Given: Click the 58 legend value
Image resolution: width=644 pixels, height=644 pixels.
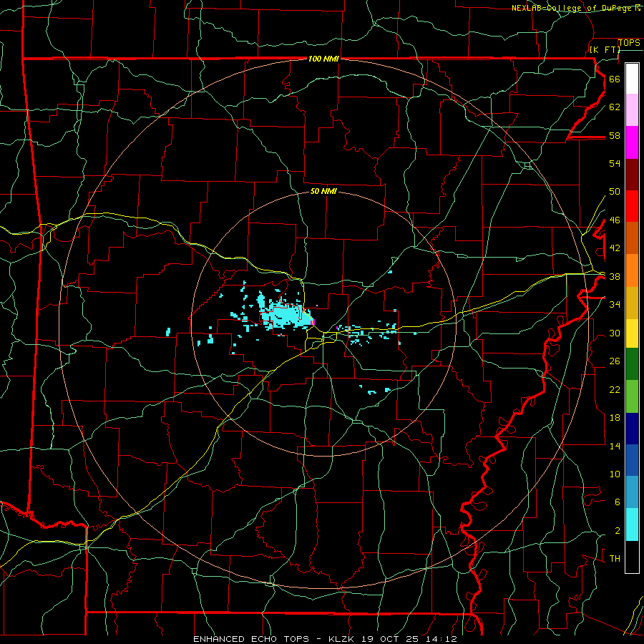Looking at the screenshot, I should [x=615, y=135].
